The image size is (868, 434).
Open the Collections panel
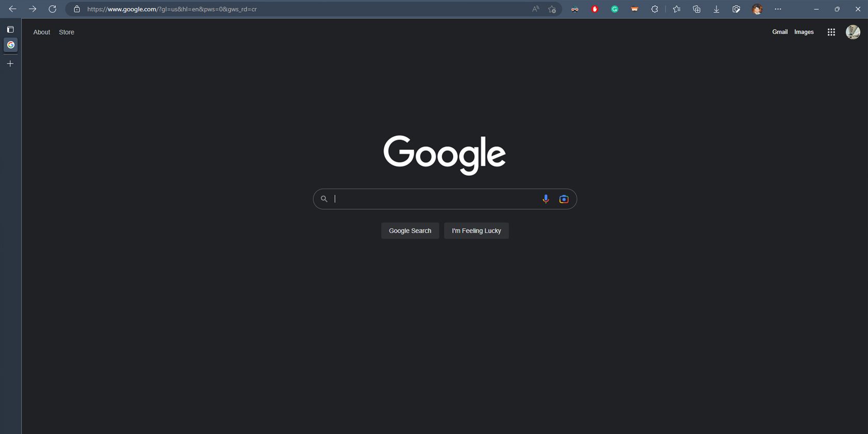[696, 9]
